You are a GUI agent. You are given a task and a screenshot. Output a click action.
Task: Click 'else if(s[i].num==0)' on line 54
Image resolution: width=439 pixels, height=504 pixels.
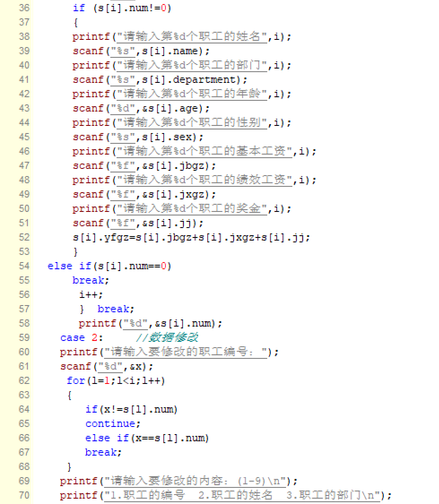[109, 266]
